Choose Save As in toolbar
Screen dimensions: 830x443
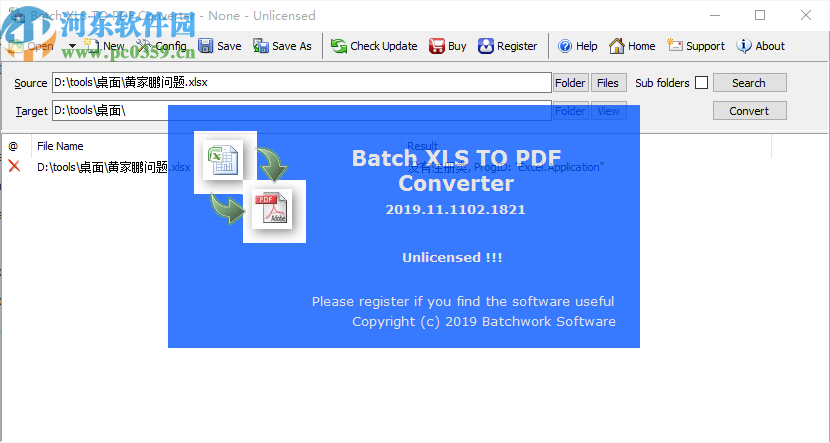pos(282,46)
